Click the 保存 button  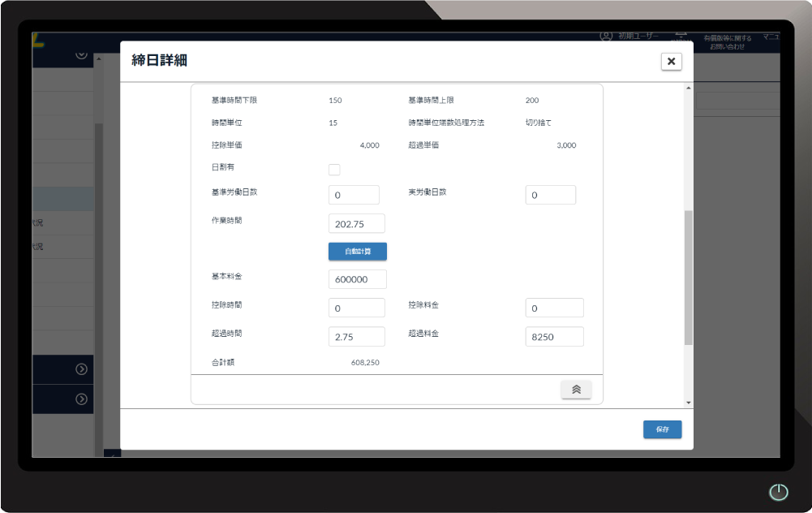tap(662, 429)
